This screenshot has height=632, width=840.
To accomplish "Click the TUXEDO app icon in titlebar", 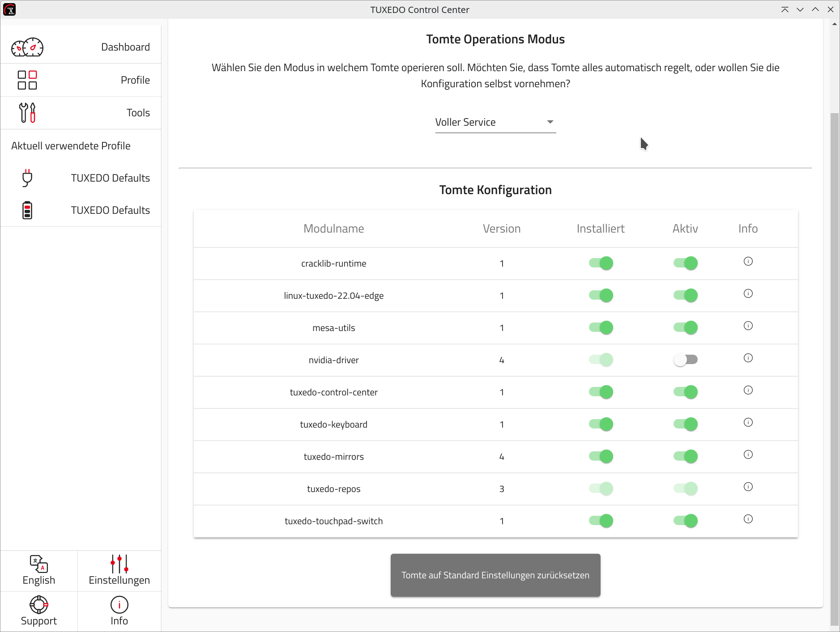I will click(9, 9).
